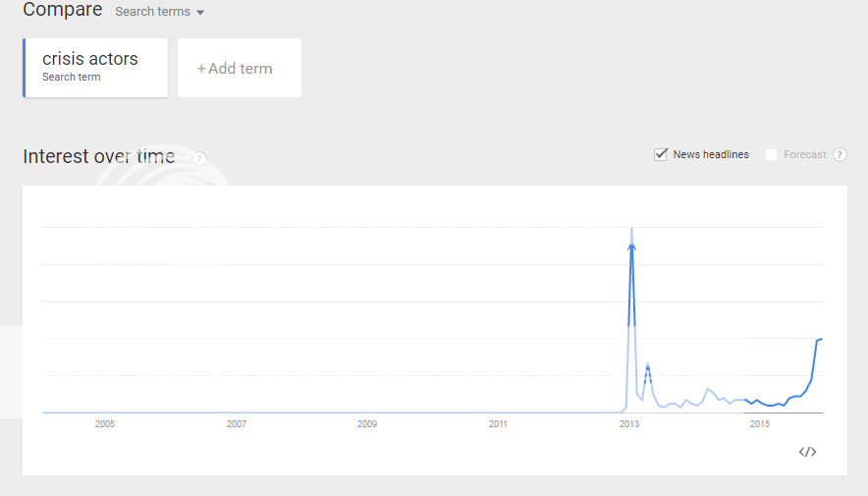Click the rising line end in late 2015

point(820,339)
